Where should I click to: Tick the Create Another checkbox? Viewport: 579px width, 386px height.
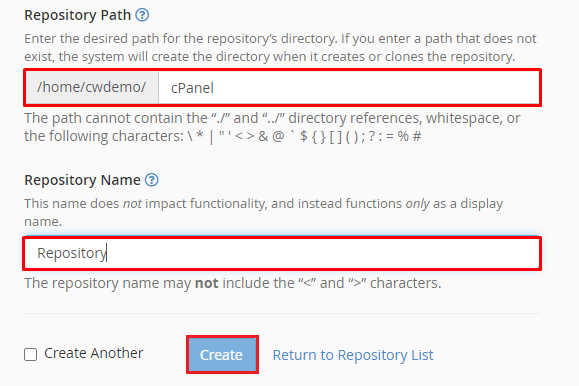30,354
